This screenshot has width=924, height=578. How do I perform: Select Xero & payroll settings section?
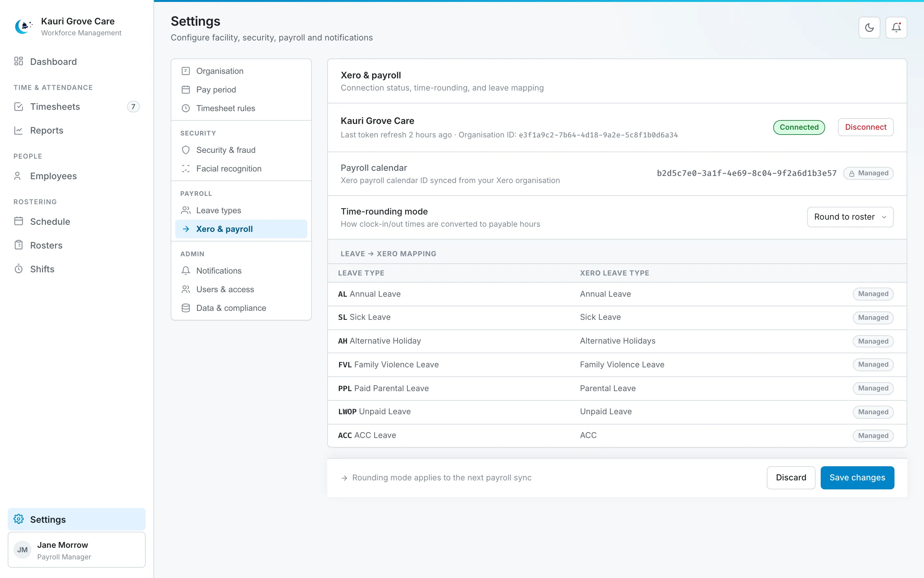pyautogui.click(x=241, y=229)
